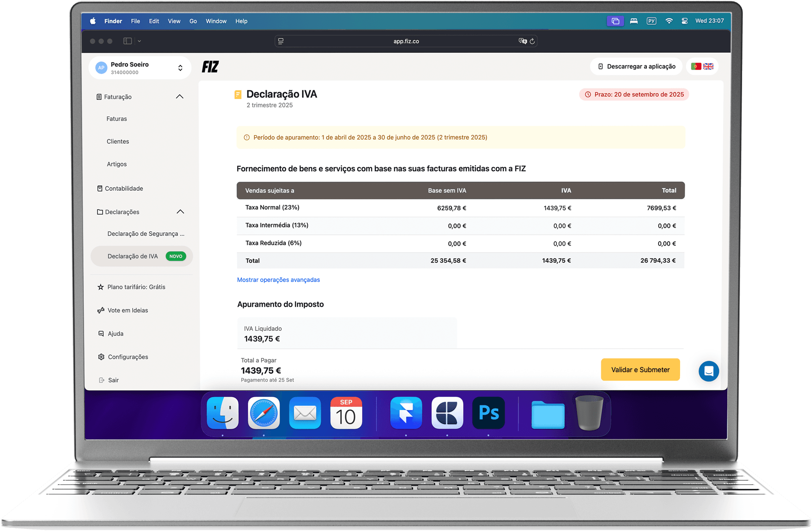Screen dimensions: 812x531
Task: Open the Window menu in menu bar
Action: tap(216, 21)
